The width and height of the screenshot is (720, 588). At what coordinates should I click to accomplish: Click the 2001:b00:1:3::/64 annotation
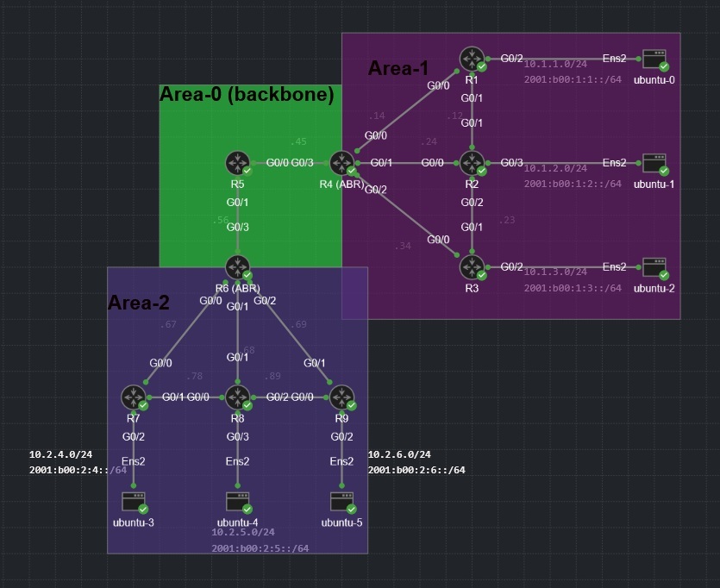573,288
